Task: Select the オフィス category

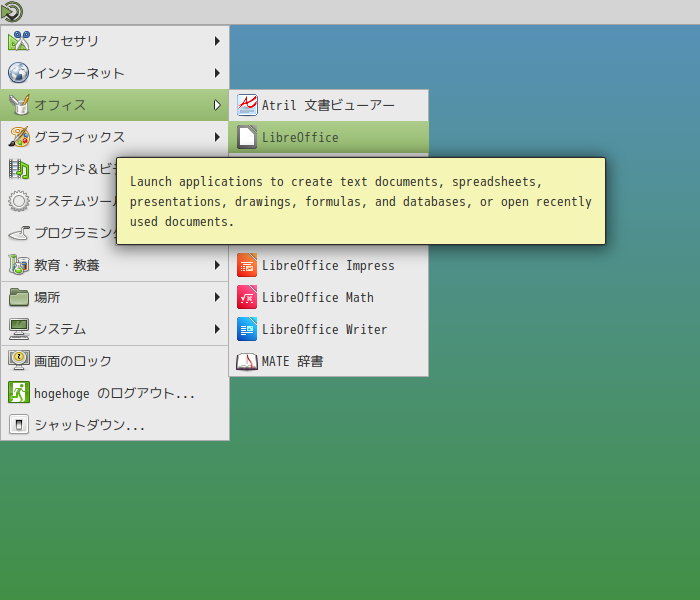Action: tap(115, 105)
